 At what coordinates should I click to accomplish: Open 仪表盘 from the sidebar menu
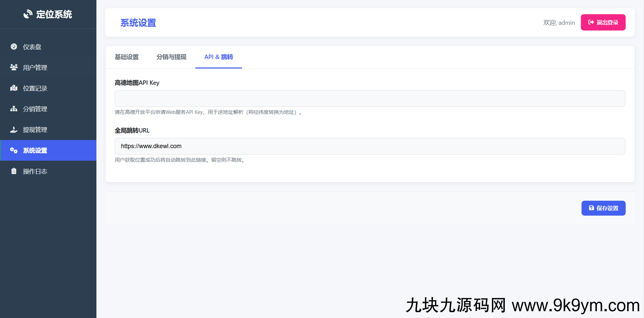coord(32,47)
